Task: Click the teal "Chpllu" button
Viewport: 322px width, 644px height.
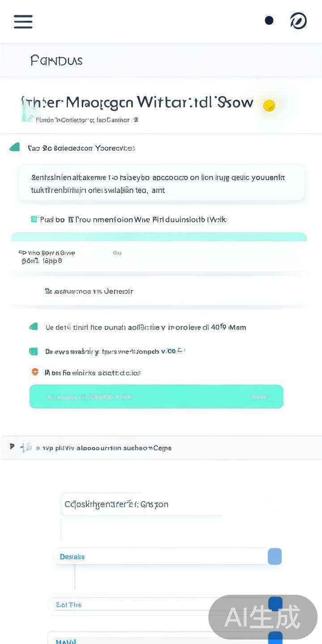Action: [156, 397]
